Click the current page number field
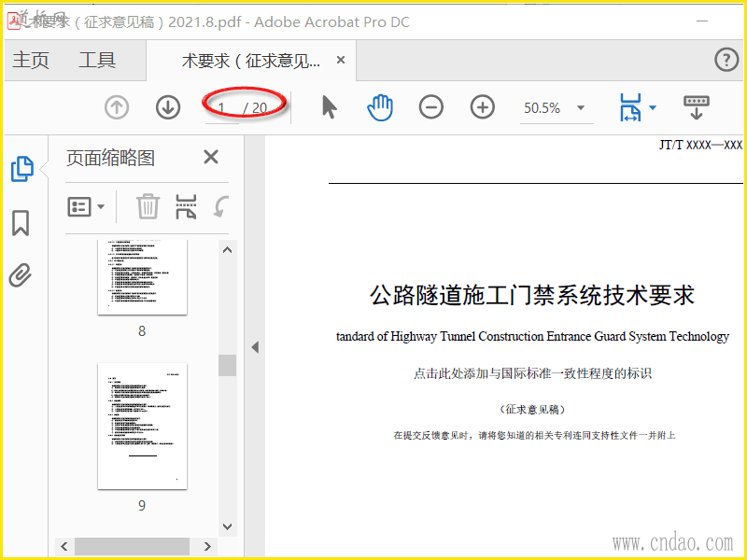The width and height of the screenshot is (747, 560). pyautogui.click(x=222, y=108)
